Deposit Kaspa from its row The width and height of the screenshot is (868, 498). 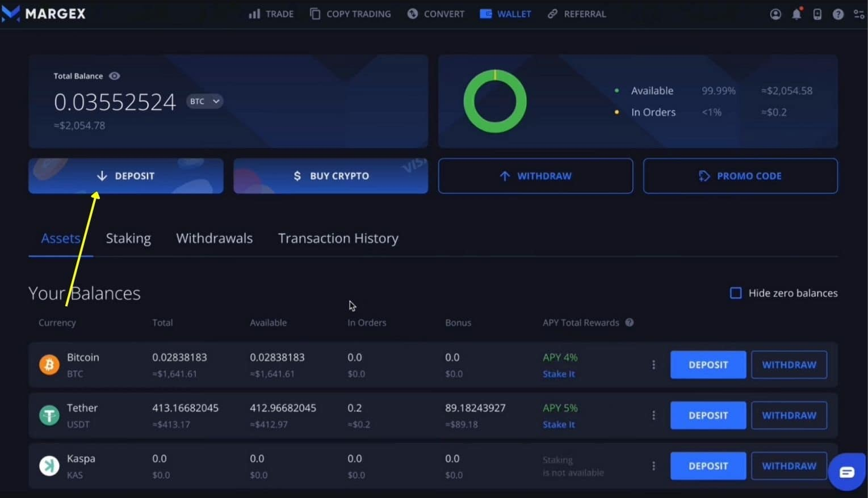coord(708,466)
